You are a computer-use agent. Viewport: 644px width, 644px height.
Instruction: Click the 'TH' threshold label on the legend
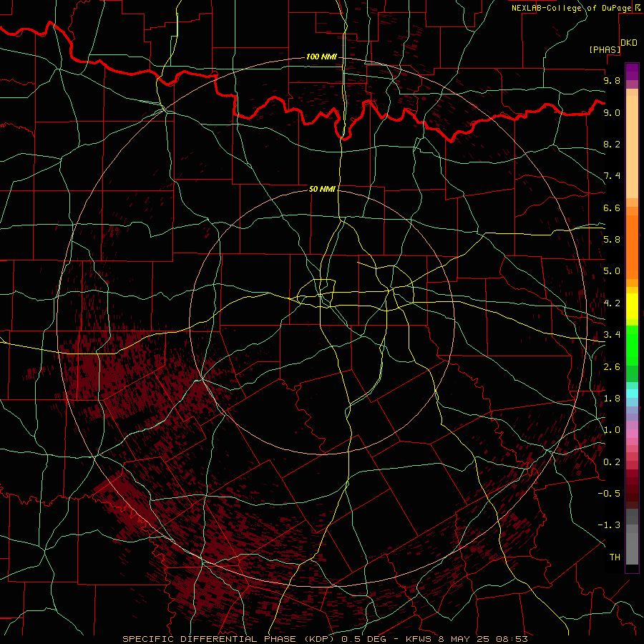coord(615,557)
